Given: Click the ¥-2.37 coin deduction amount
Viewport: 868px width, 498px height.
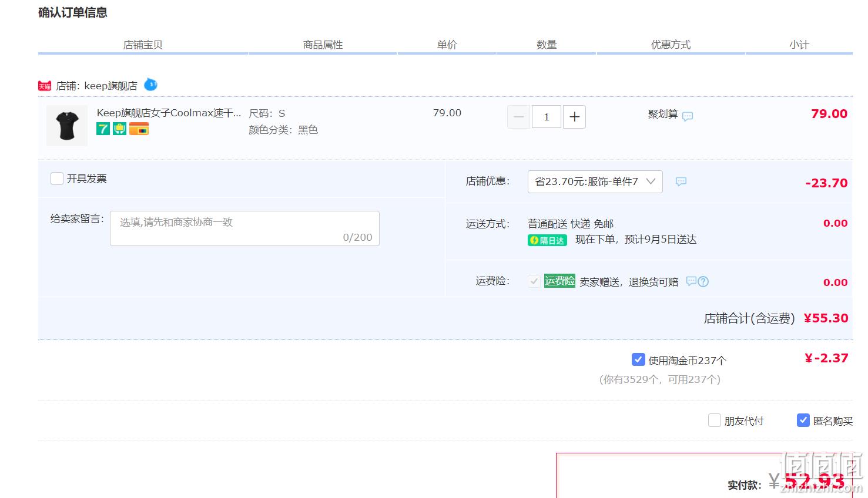Looking at the screenshot, I should coord(826,358).
